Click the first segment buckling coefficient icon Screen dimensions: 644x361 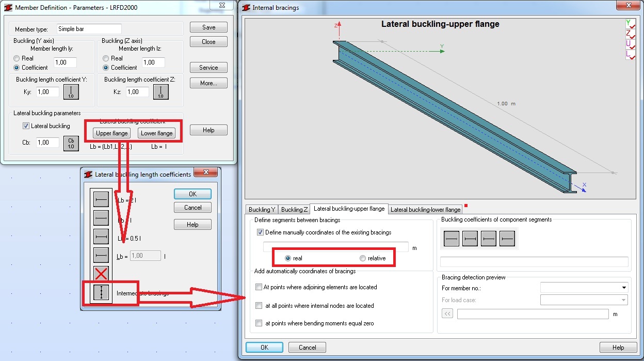click(x=452, y=238)
